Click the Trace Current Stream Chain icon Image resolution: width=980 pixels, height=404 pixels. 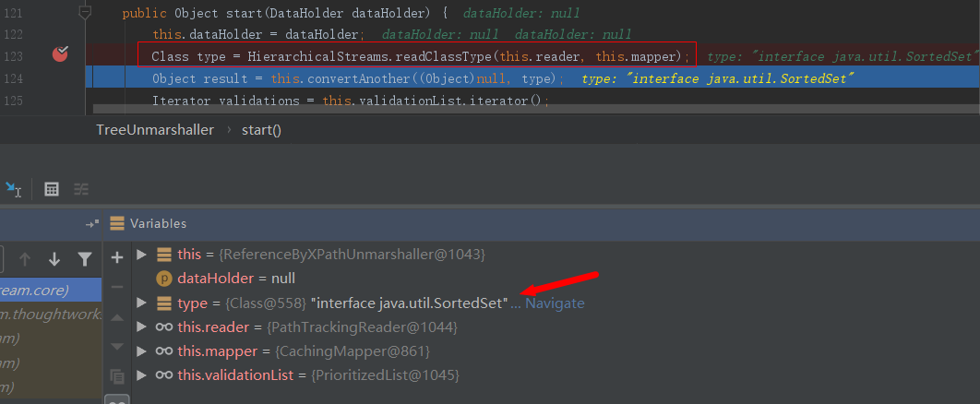click(x=81, y=189)
